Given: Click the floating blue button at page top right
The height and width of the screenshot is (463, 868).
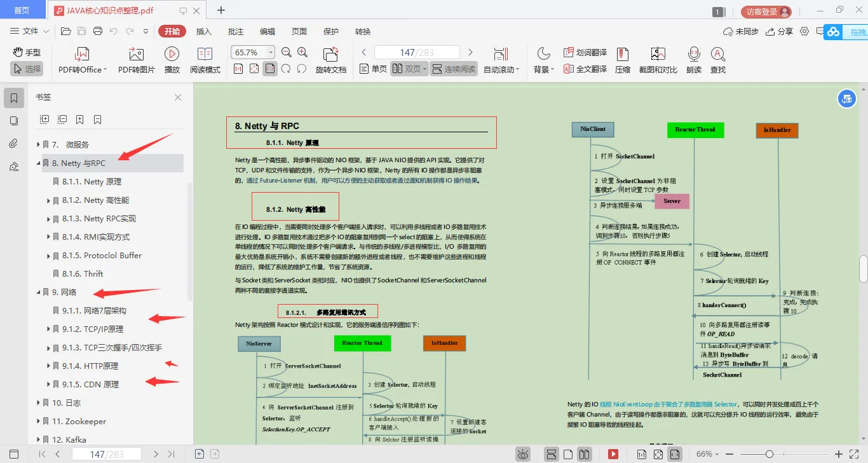Looking at the screenshot, I should click(x=846, y=99).
